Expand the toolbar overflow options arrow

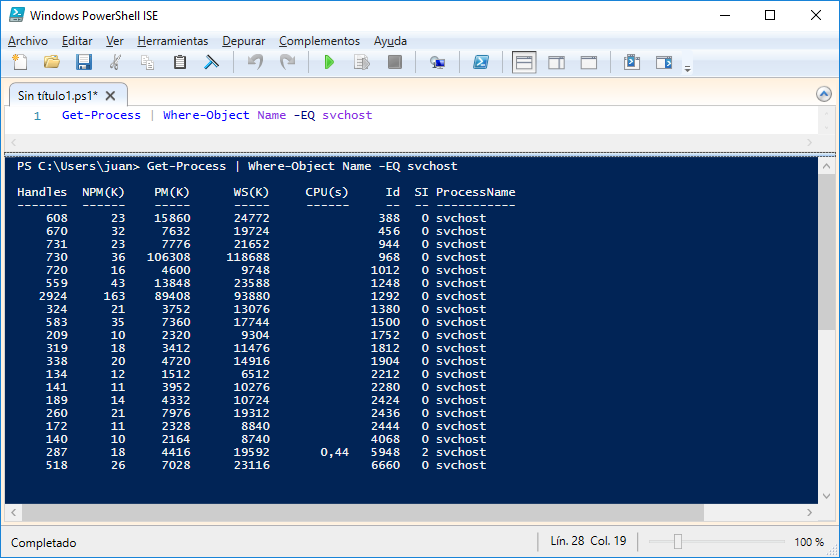click(687, 69)
